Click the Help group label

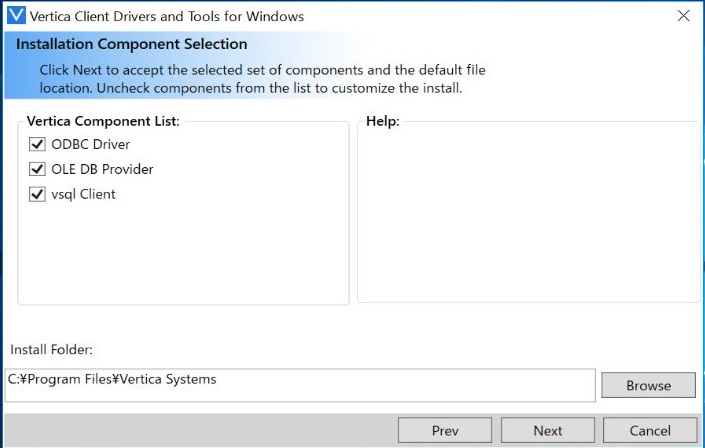(x=382, y=121)
